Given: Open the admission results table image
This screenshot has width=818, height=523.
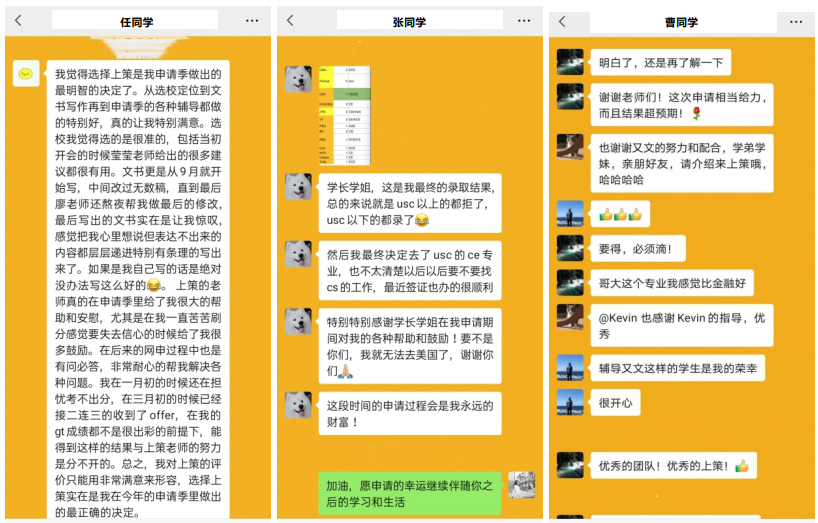Looking at the screenshot, I should [344, 115].
